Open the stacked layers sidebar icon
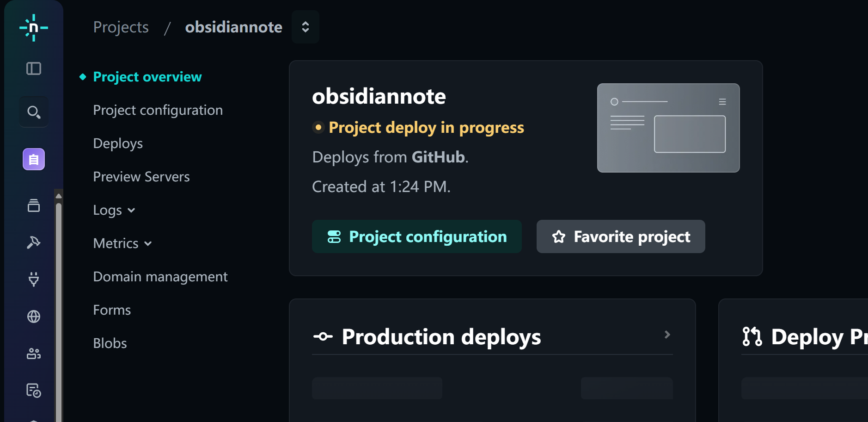This screenshot has height=422, width=868. click(34, 205)
